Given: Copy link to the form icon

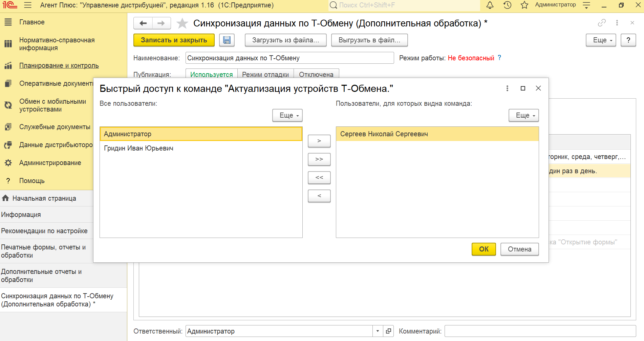Looking at the screenshot, I should pos(602,23).
